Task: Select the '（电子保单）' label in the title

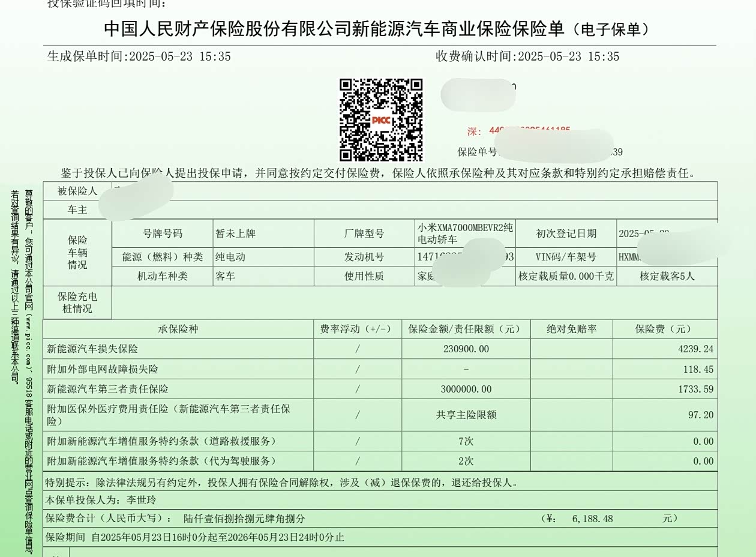Action: tap(611, 29)
